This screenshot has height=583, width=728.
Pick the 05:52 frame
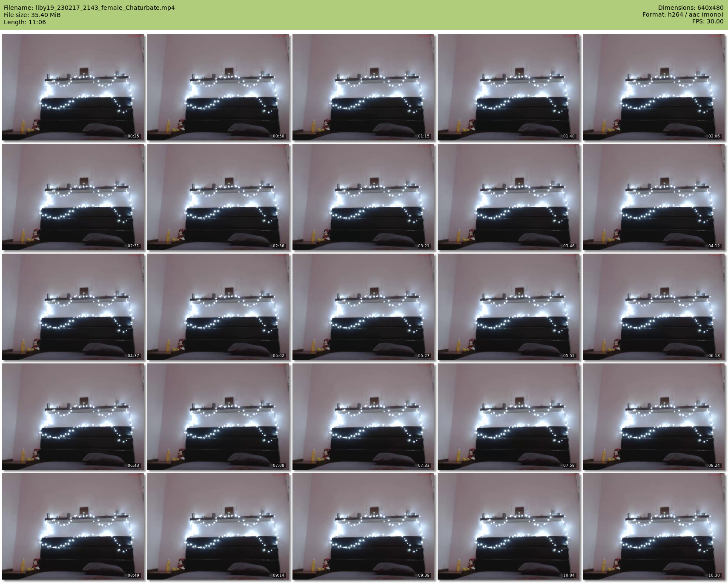tap(508, 307)
